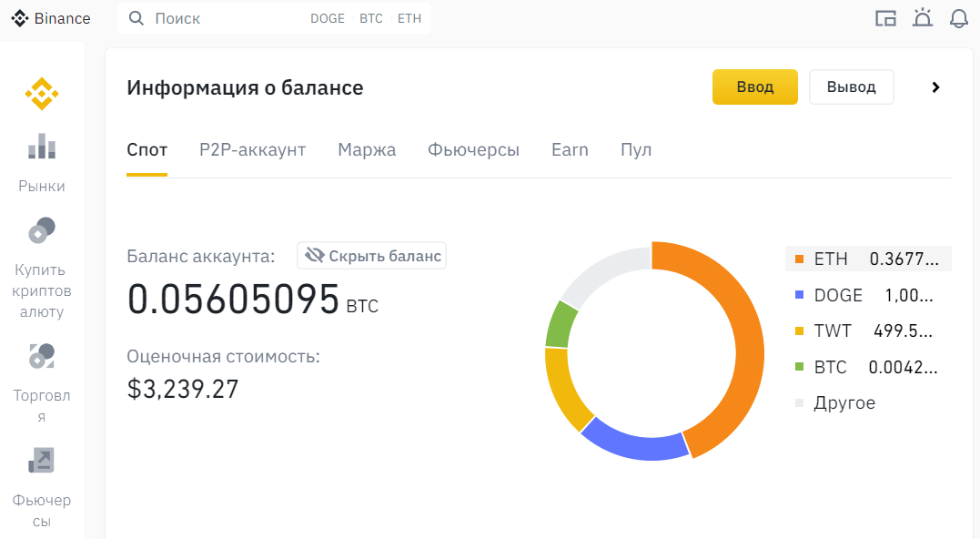Click the DOGE 1,00... legend row
This screenshot has width=980, height=539.
[x=868, y=294]
